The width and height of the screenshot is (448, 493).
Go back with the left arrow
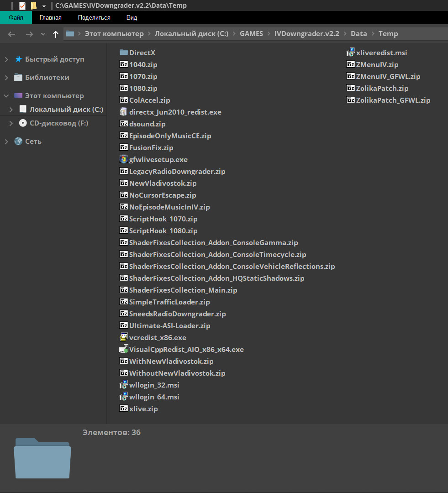click(x=11, y=34)
